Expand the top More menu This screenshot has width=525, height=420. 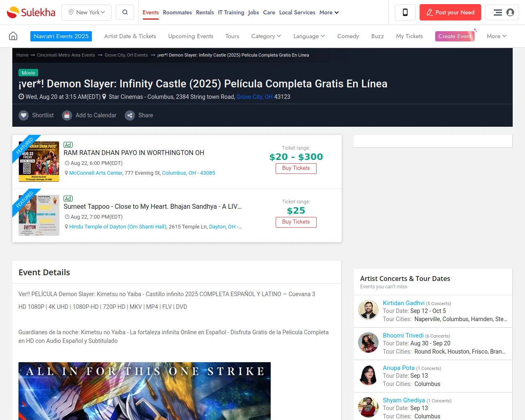click(x=329, y=12)
